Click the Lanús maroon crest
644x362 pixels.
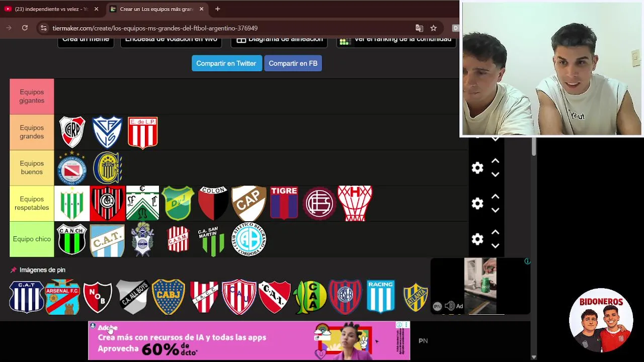point(319,203)
